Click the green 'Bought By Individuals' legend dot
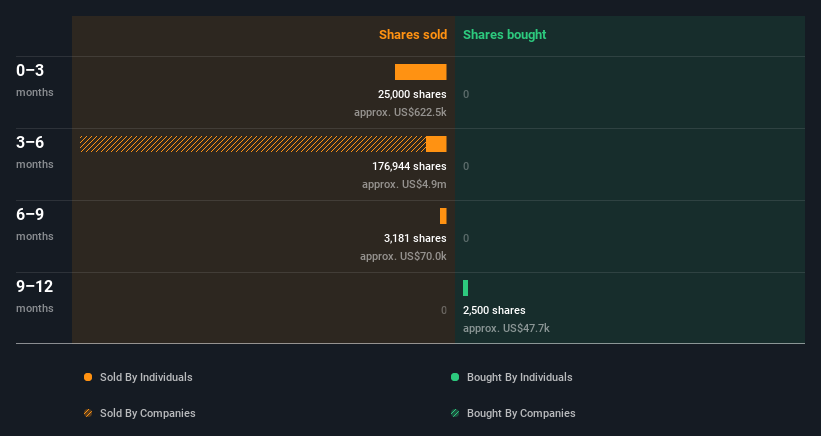The height and width of the screenshot is (436, 821). [x=455, y=377]
